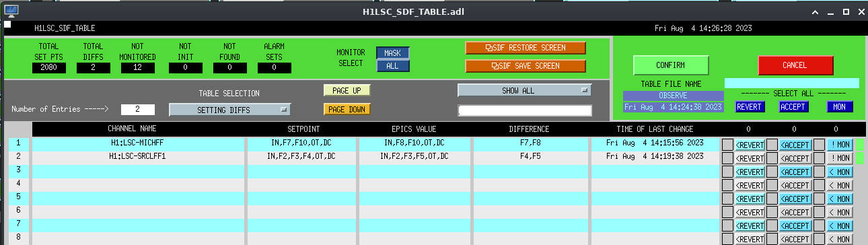Image resolution: width=868 pixels, height=245 pixels.
Task: Click the red CANCEL button
Action: click(x=795, y=65)
